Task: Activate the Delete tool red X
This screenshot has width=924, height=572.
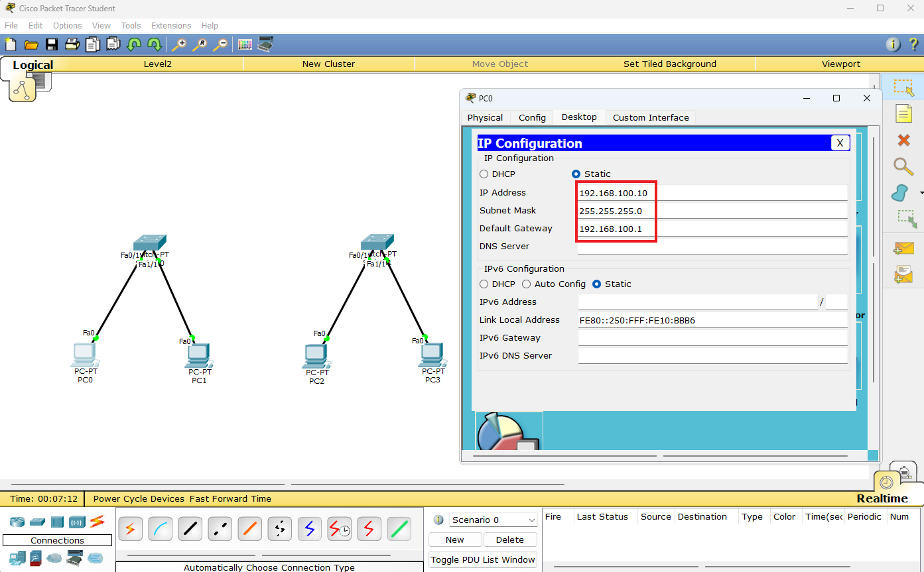Action: click(903, 140)
